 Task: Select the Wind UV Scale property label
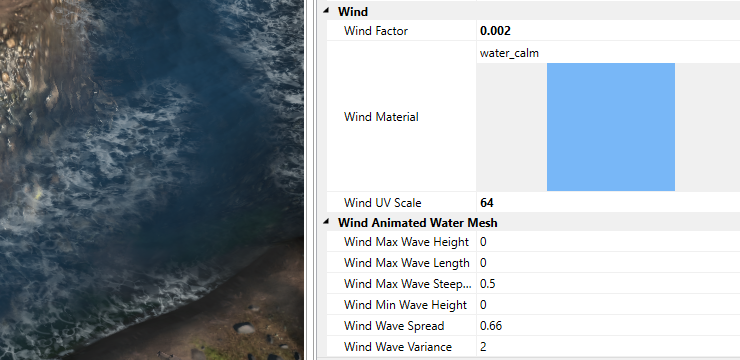(382, 203)
